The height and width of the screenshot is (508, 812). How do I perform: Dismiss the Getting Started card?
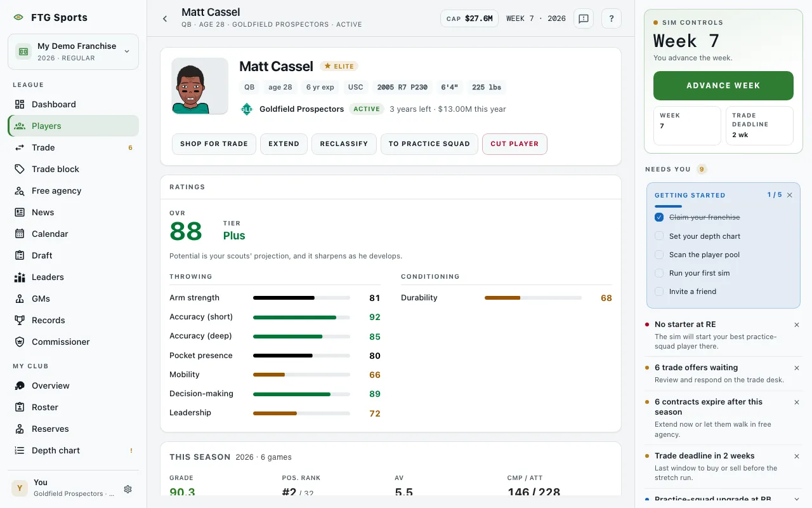pyautogui.click(x=790, y=195)
